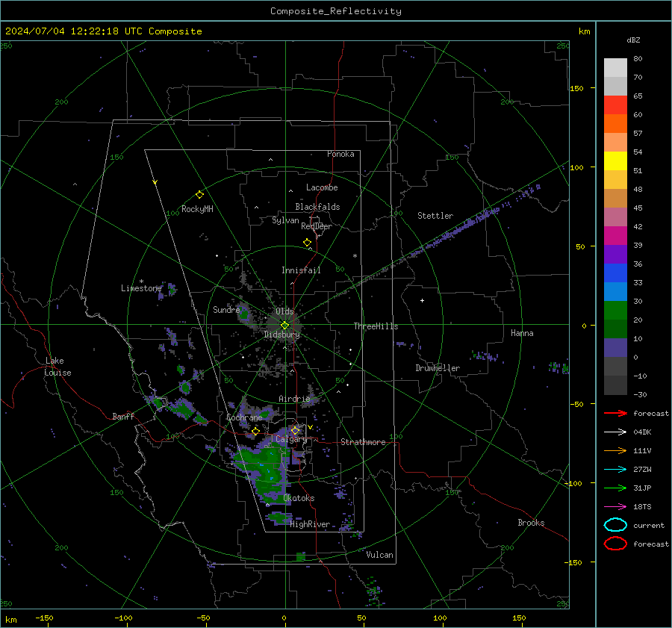
Task: Click the RockyMH label
Action: pos(197,209)
